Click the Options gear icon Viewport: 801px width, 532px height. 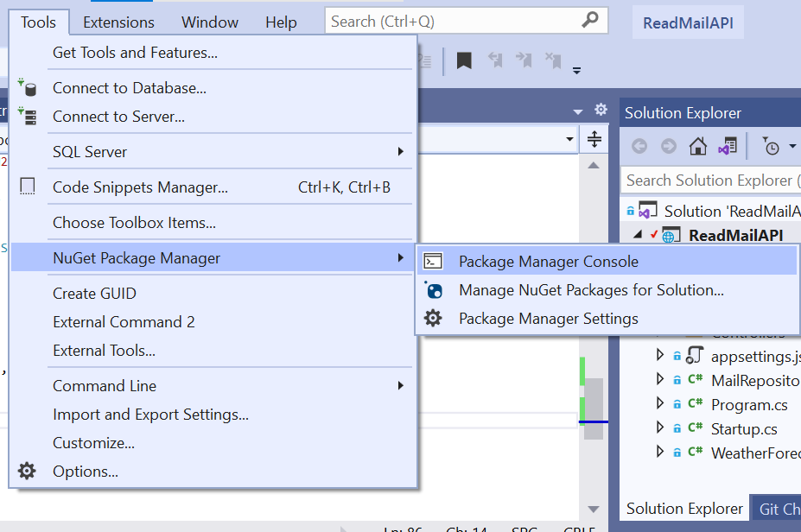(27, 471)
